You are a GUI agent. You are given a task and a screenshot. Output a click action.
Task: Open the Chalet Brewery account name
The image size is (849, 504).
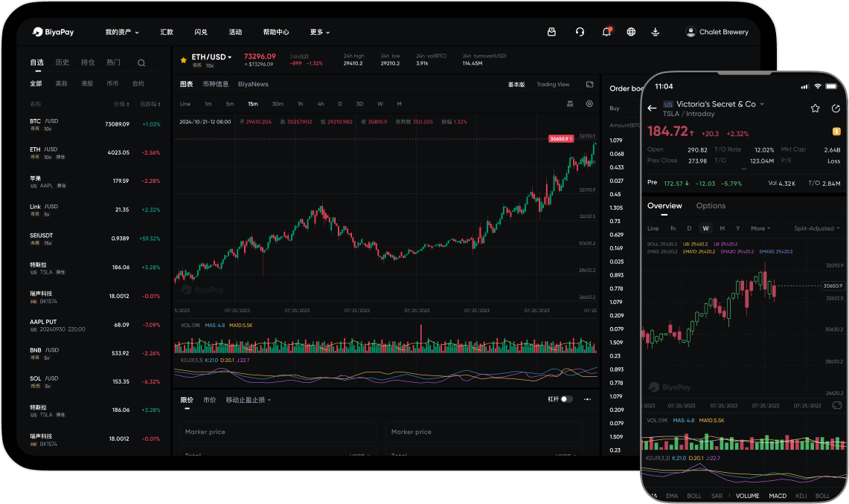pos(723,32)
